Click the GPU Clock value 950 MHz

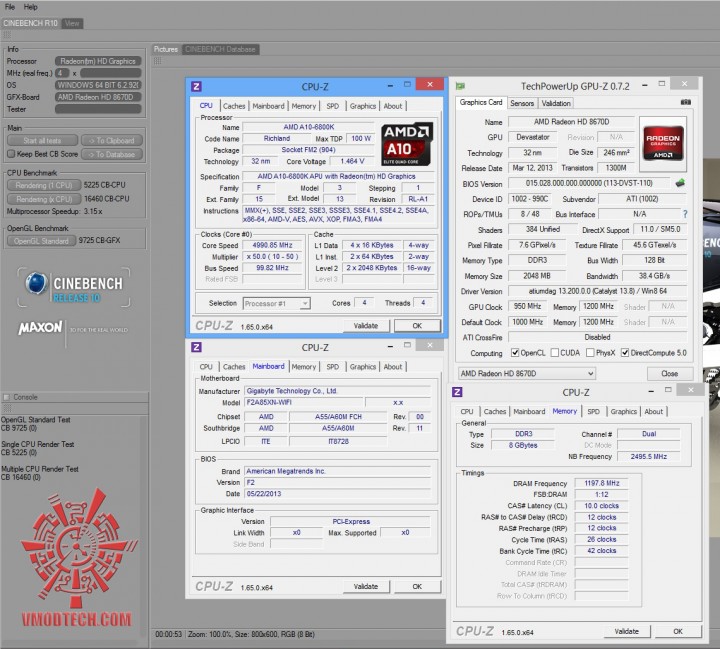527,306
